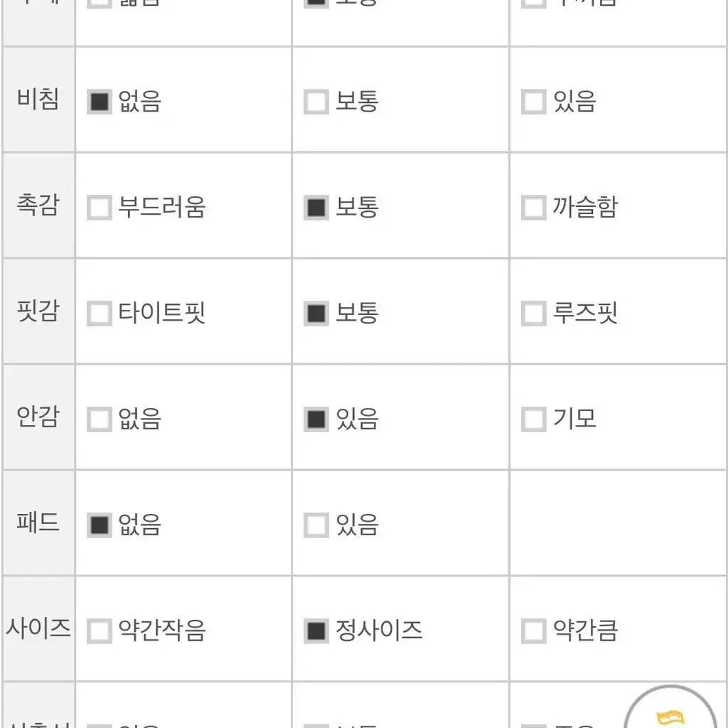Toggle 없음 checkbox in 패드 row
This screenshot has height=728, width=728.
tap(100, 525)
